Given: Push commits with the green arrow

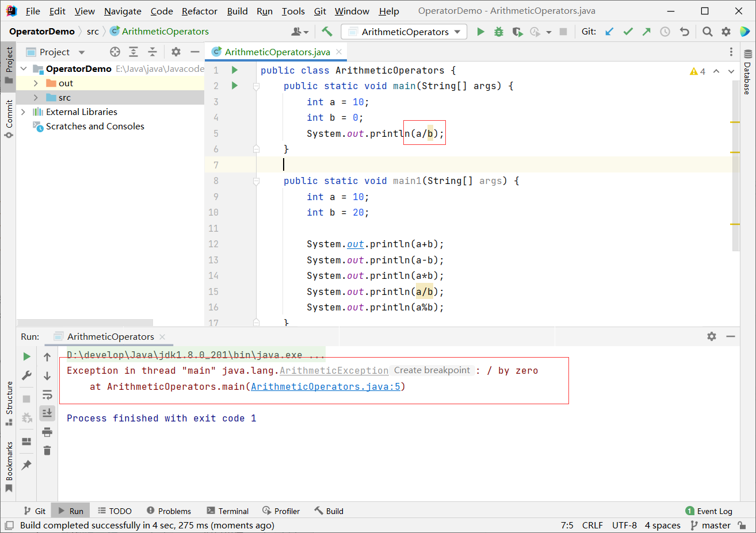Looking at the screenshot, I should 647,32.
